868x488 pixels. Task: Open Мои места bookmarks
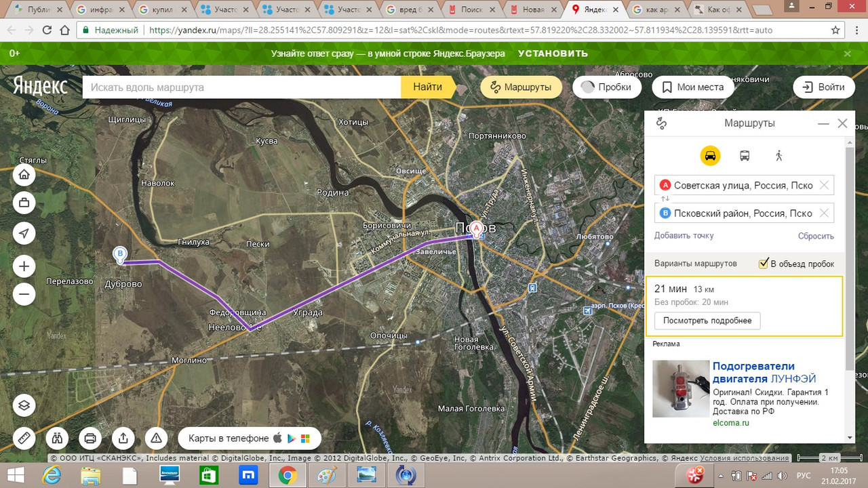pyautogui.click(x=693, y=87)
